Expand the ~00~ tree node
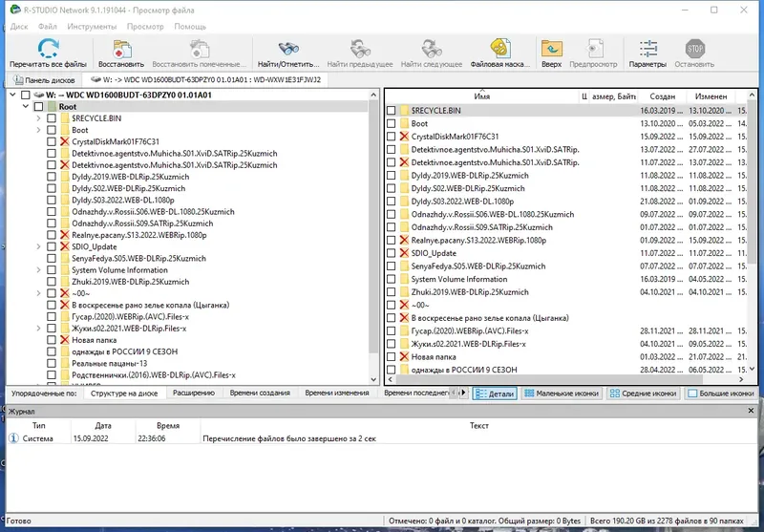This screenshot has width=764, height=532. pos(38,293)
